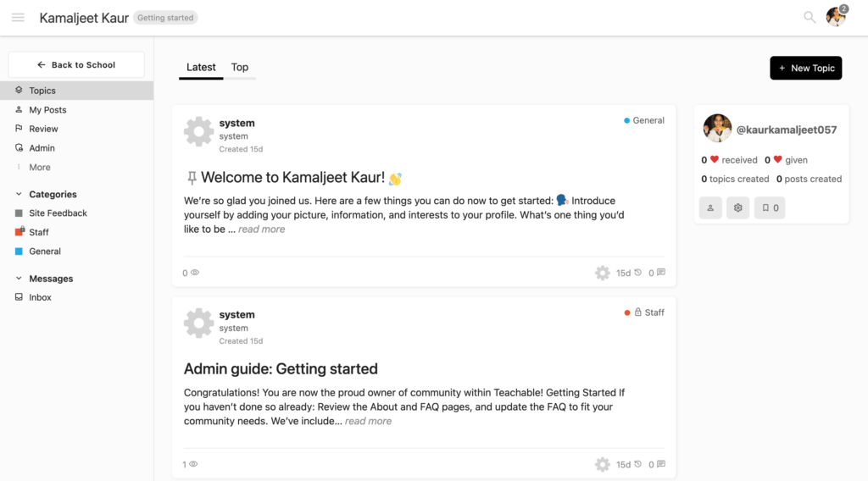Viewport: 868px width, 481px height.
Task: Open bookmarks button showing 0
Action: click(770, 207)
